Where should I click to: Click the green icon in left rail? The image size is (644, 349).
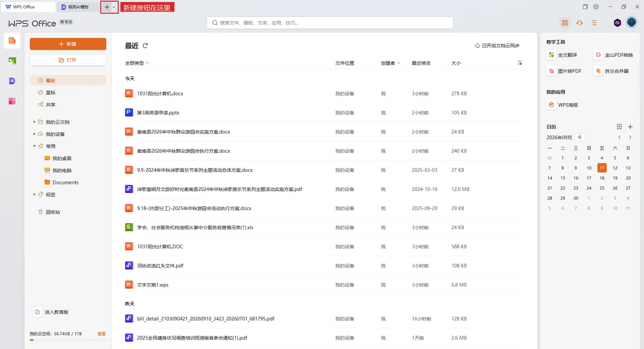(12, 61)
